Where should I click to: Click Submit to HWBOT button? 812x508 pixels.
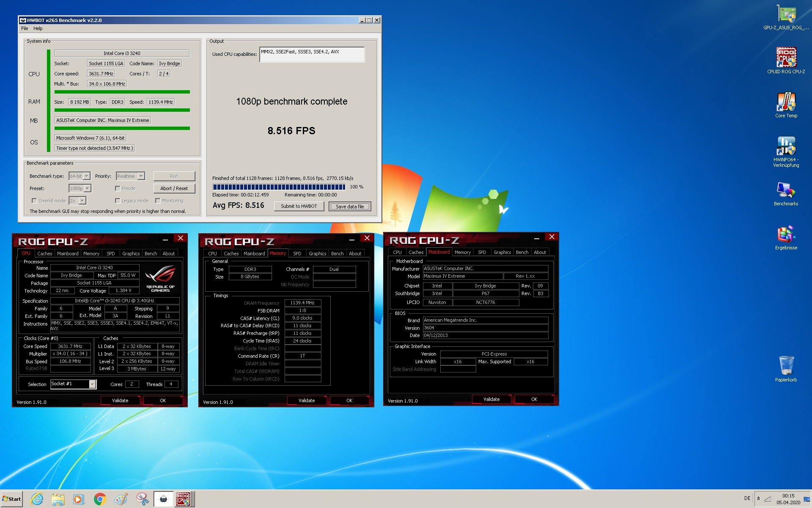coord(299,206)
